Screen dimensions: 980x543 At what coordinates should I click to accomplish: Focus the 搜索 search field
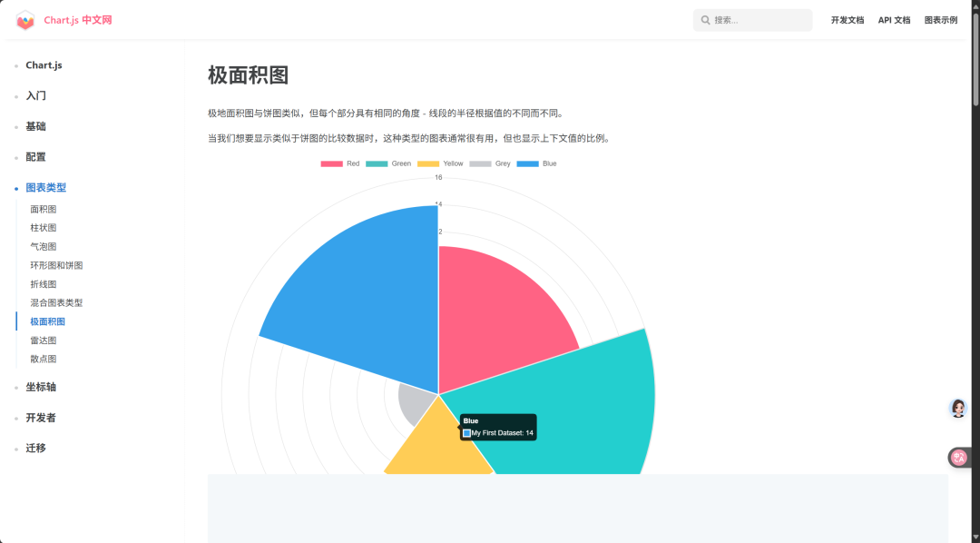[752, 20]
